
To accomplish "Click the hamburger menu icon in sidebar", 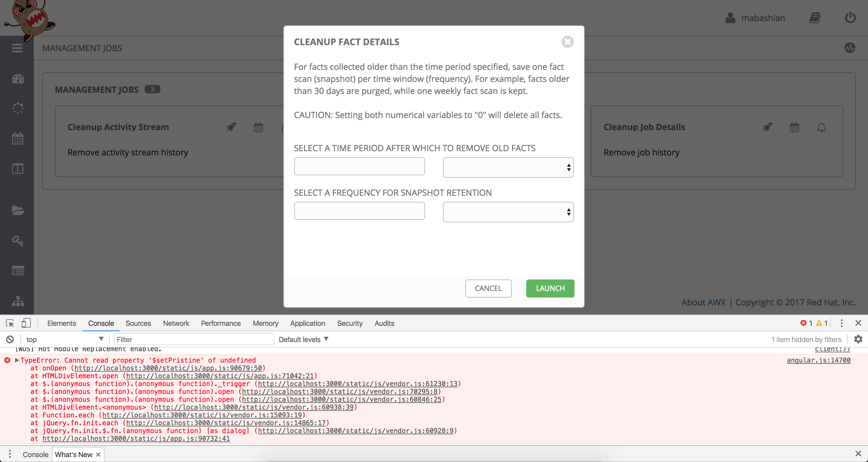I will tap(17, 48).
